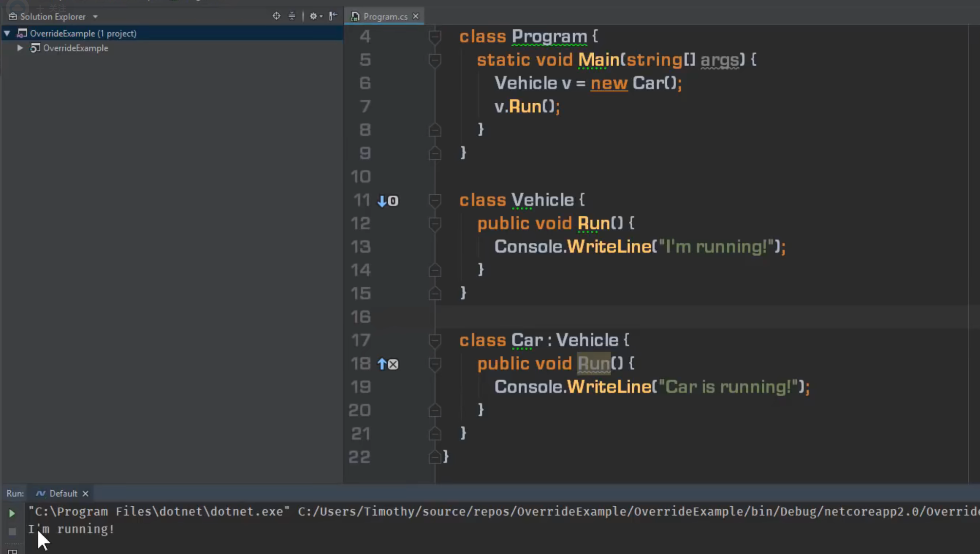The width and height of the screenshot is (980, 554).
Task: Fold class Program at line 4
Action: [435, 37]
